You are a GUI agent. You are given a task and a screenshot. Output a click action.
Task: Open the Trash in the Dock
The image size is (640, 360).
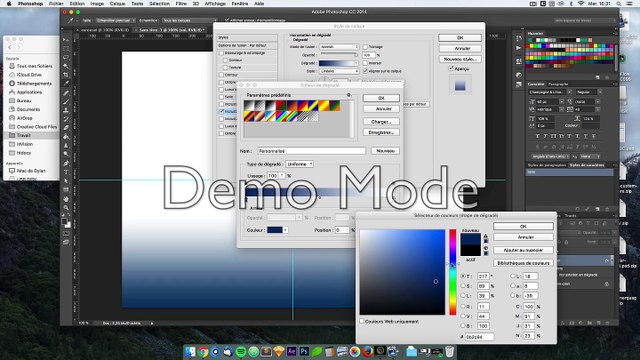coord(449,351)
